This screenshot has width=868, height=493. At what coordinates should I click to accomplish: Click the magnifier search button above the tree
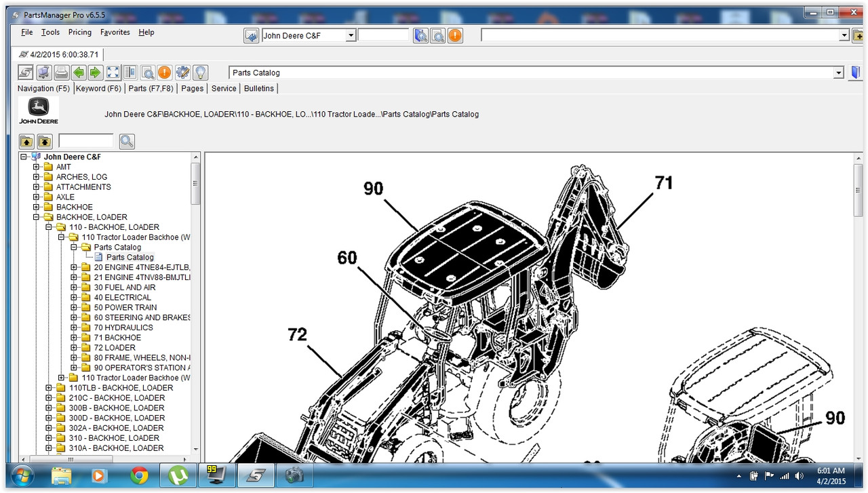[127, 141]
